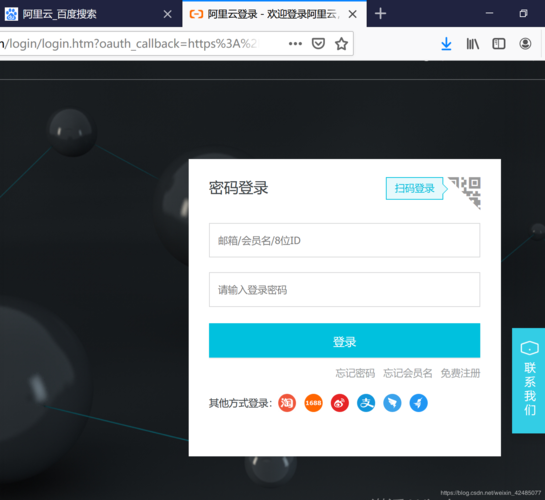The image size is (545, 500).
Task: Log in with Taobao icon
Action: click(287, 403)
